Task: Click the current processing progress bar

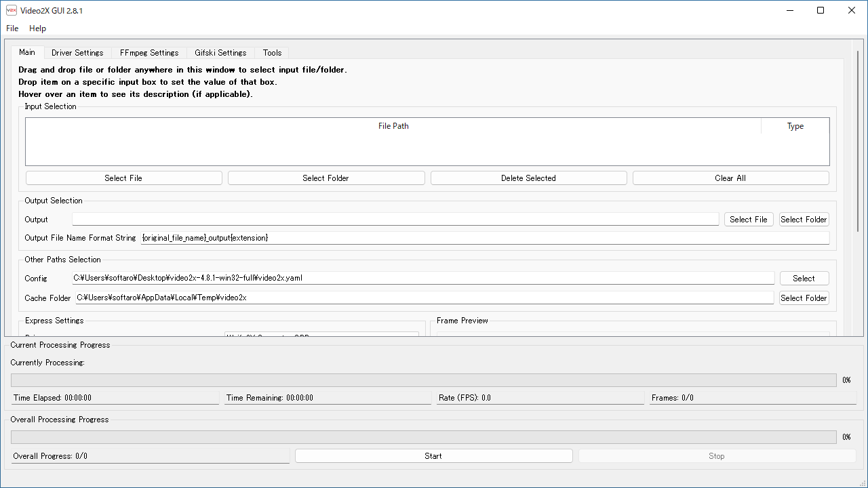Action: tap(423, 380)
